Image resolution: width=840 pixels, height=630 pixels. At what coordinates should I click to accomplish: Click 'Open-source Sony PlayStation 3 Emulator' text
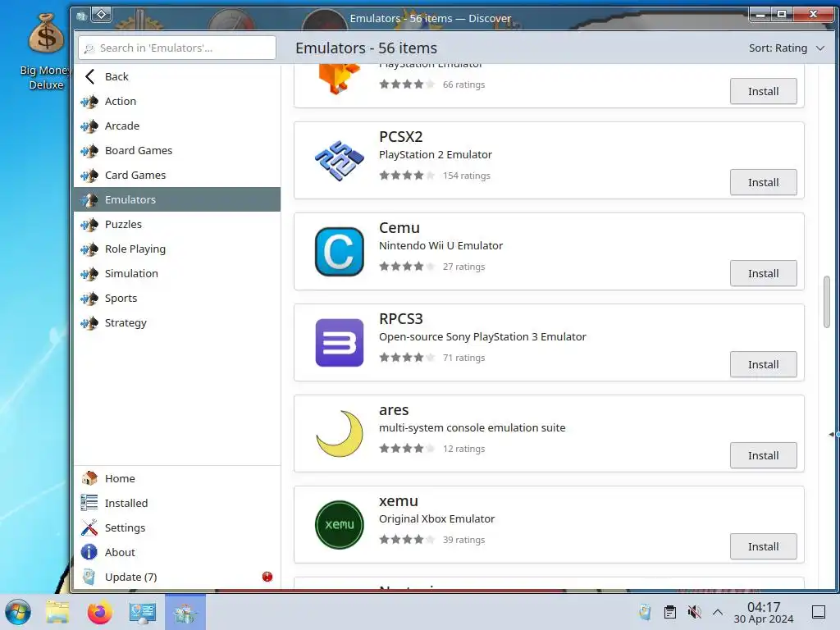482,337
